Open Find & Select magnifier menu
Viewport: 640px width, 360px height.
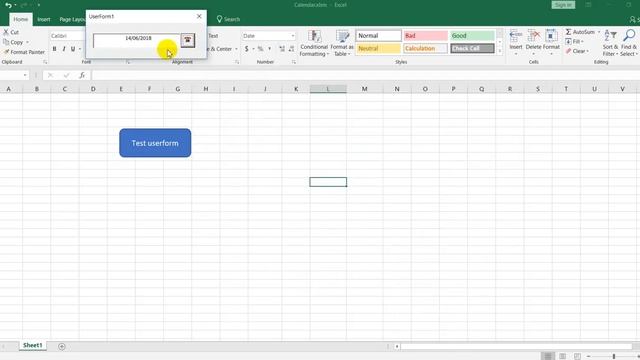point(629,43)
